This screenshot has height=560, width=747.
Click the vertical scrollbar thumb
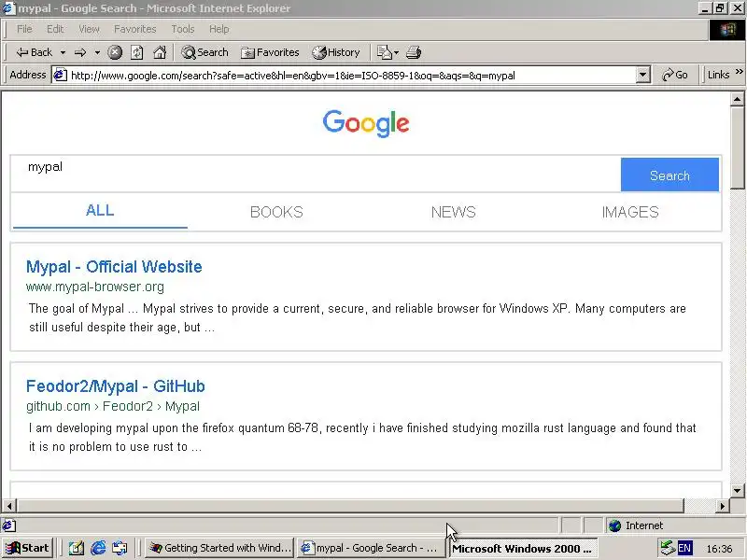click(737, 147)
